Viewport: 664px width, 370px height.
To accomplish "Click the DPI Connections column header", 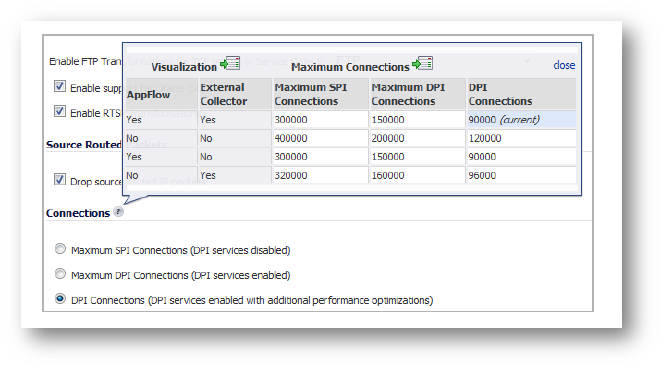I will [x=521, y=94].
